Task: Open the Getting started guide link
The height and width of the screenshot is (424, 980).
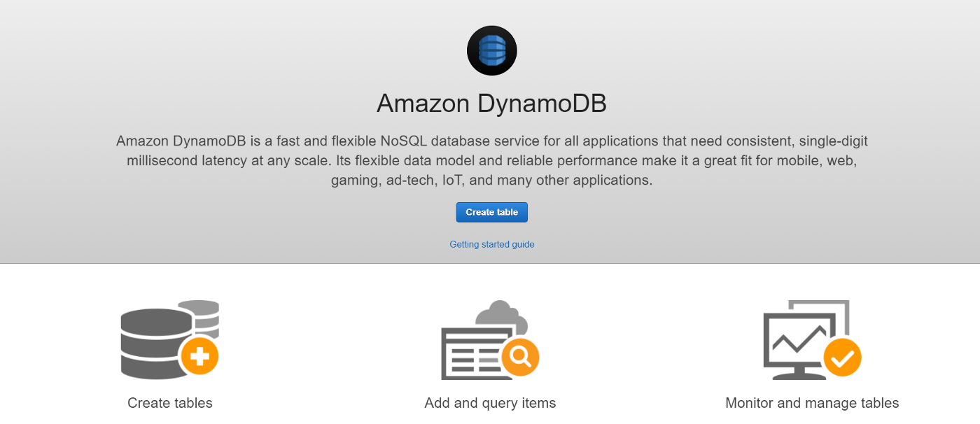Action: (492, 244)
